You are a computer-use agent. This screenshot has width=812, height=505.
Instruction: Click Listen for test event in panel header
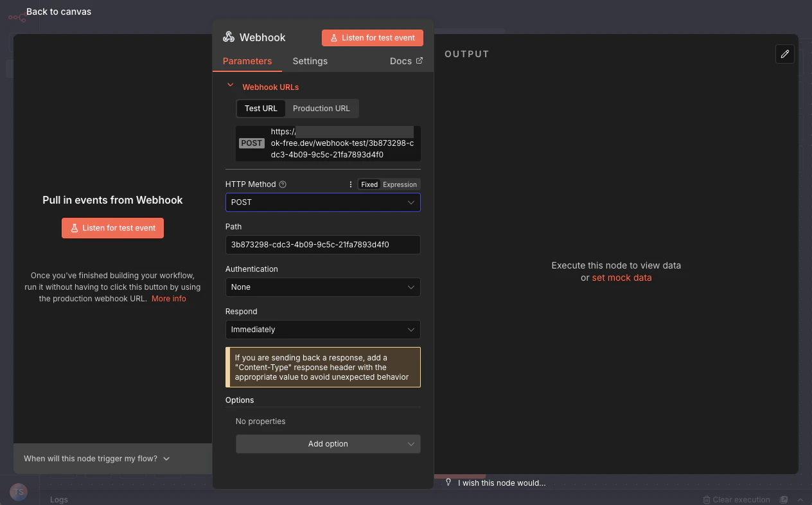point(373,38)
